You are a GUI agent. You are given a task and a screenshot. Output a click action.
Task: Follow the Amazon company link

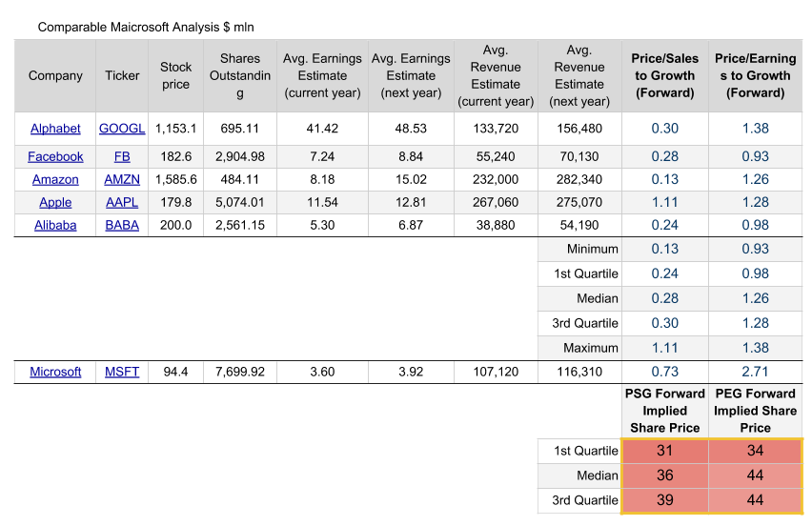[x=55, y=179]
